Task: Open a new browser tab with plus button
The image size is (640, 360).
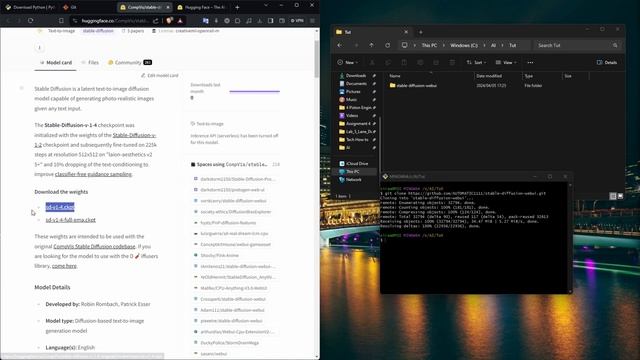Action: (x=237, y=7)
